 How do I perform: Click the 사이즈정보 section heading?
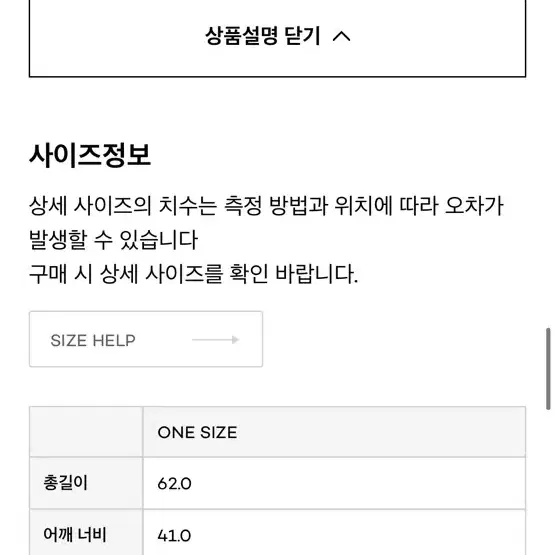click(x=90, y=155)
